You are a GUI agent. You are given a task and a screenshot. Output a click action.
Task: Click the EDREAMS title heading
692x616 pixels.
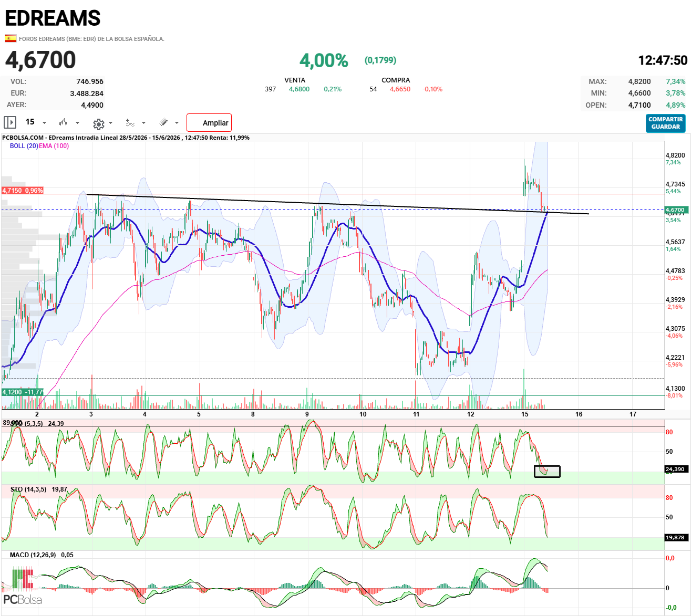point(53,18)
